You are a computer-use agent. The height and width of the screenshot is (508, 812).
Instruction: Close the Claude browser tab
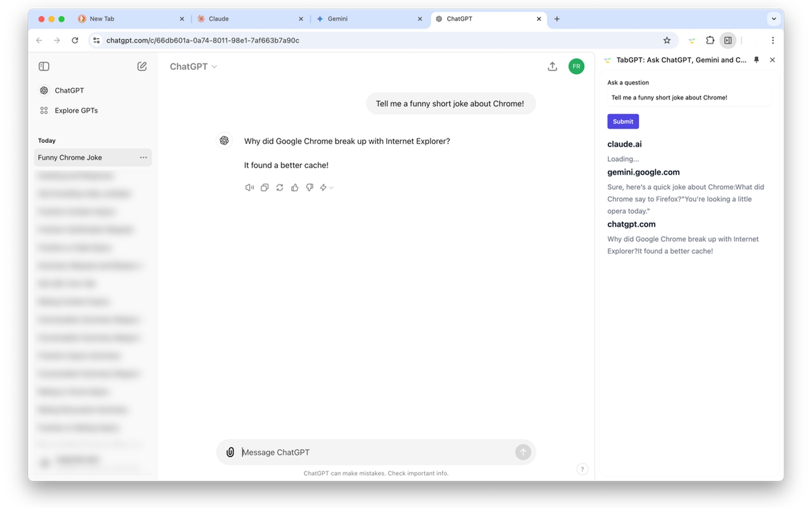click(301, 19)
